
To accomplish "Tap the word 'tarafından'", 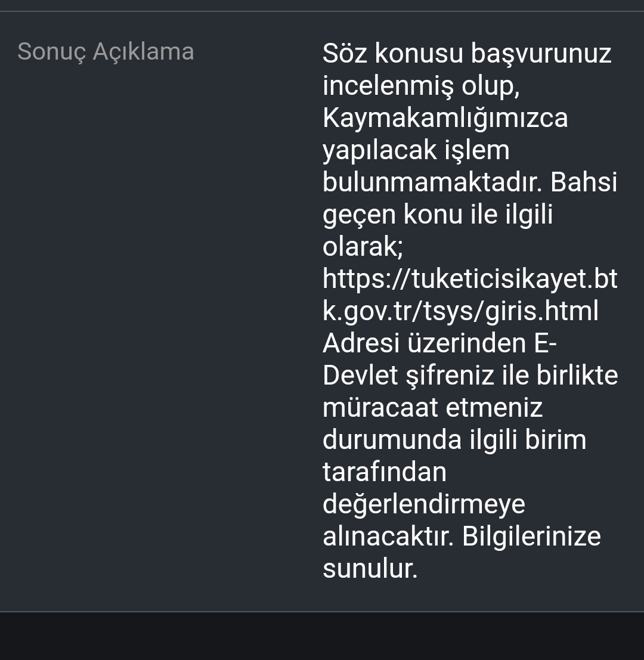I will pos(384,472).
